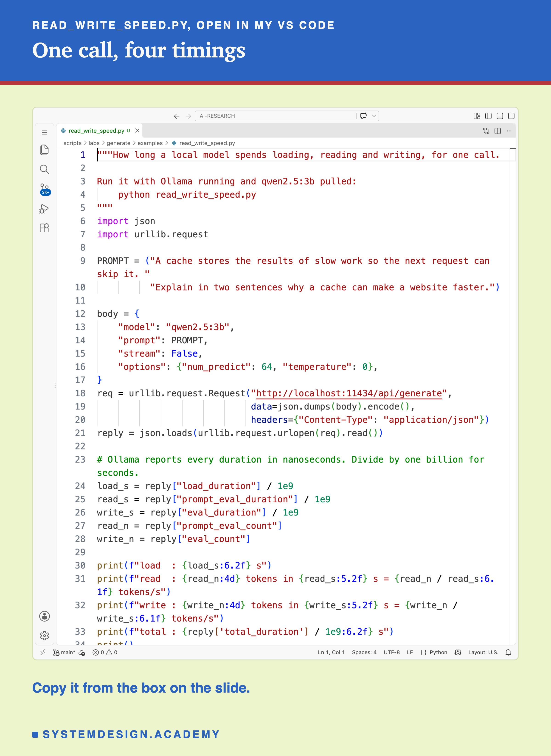Image resolution: width=551 pixels, height=756 pixels.
Task: Click reply = json.loads line
Action: (240, 433)
